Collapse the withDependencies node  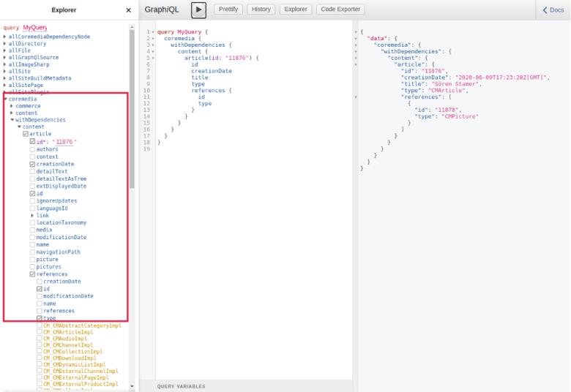coord(12,120)
